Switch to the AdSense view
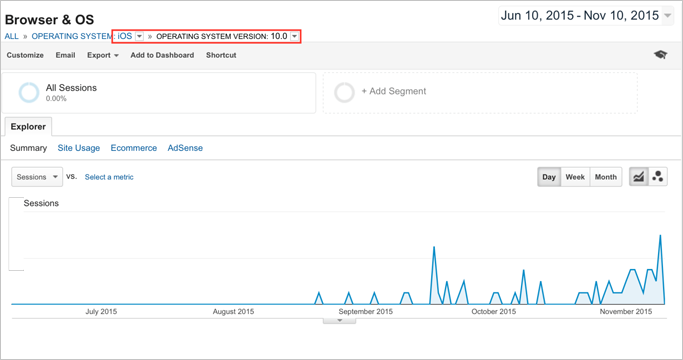This screenshot has width=683, height=360. click(x=185, y=148)
